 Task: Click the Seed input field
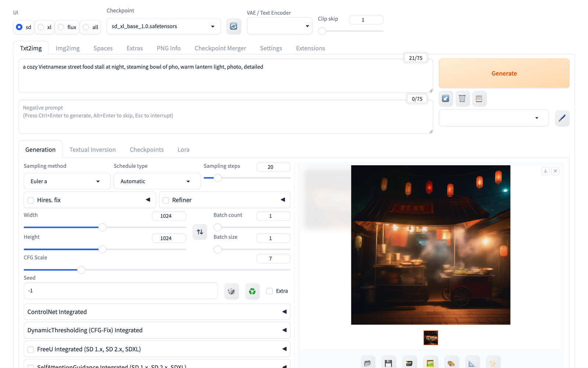(x=121, y=291)
